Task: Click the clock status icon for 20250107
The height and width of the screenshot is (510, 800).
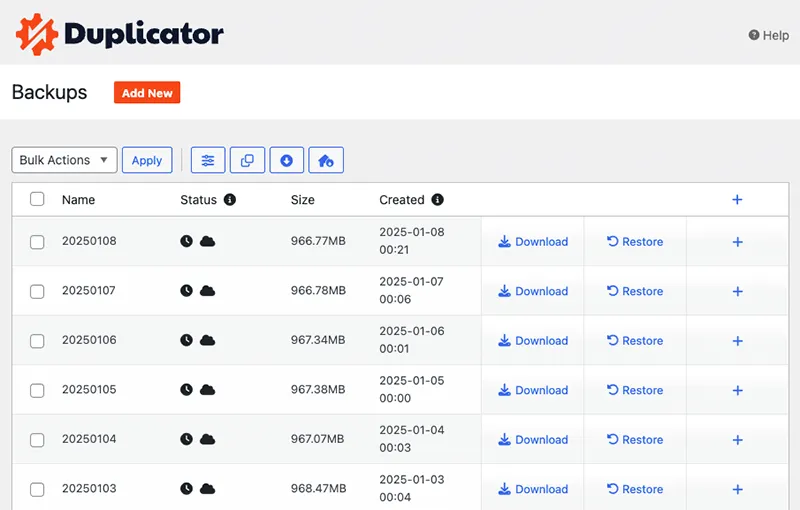Action: (x=186, y=291)
